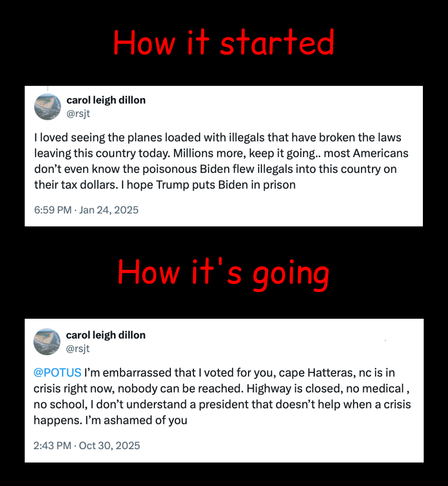Click the second tweet's body text
448x486 pixels.
click(222, 396)
